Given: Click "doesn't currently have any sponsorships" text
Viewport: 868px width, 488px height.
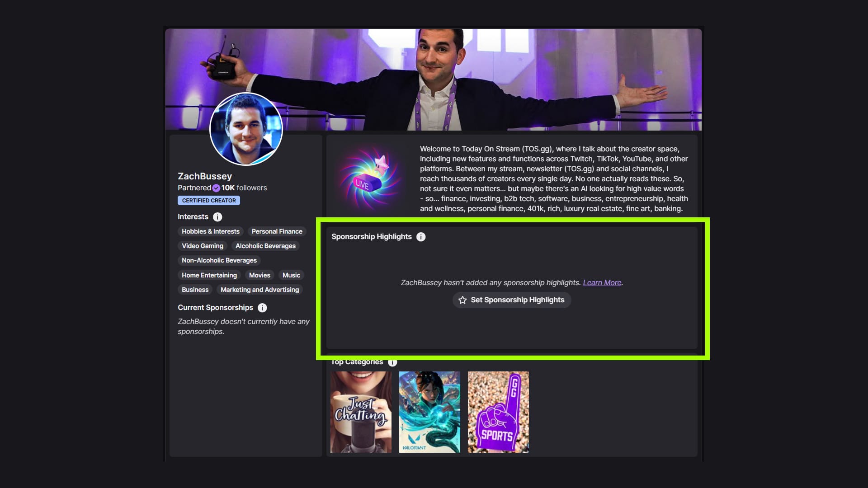Looking at the screenshot, I should coord(244,326).
